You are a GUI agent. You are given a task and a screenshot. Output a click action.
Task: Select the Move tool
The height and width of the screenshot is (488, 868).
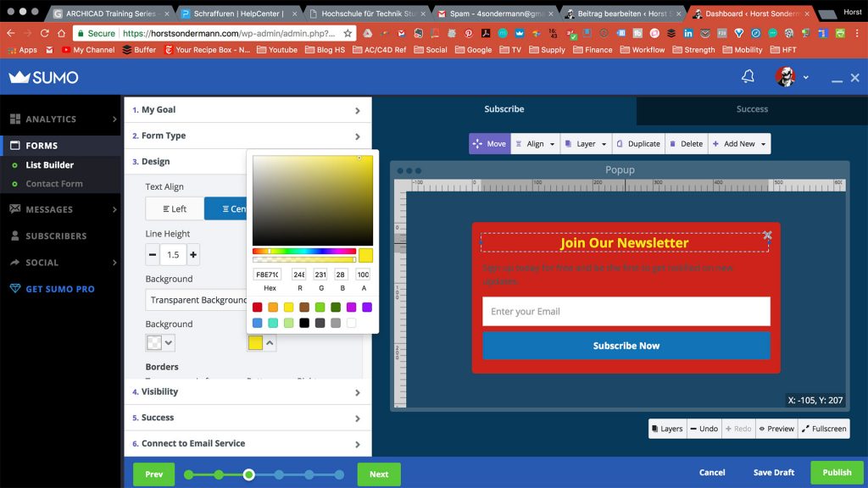click(x=489, y=144)
